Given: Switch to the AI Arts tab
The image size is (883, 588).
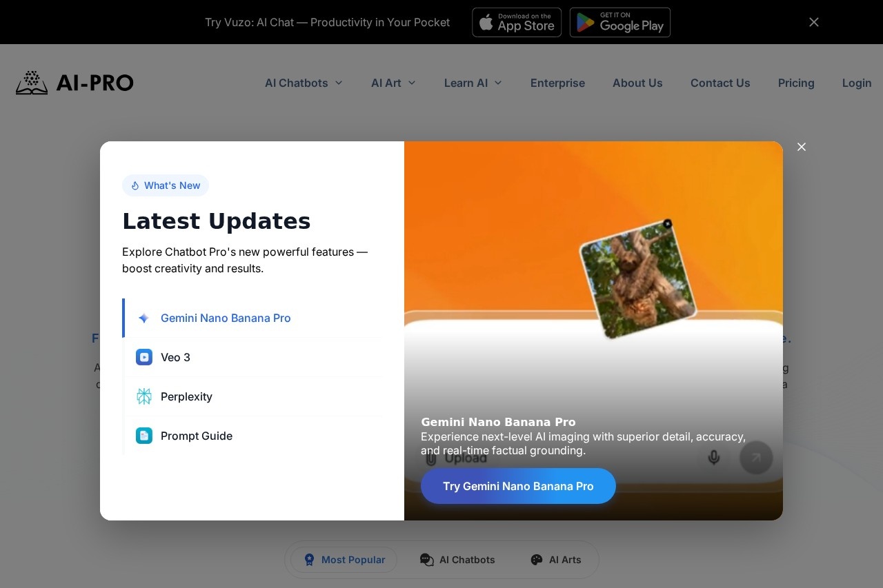Looking at the screenshot, I should click(555, 560).
